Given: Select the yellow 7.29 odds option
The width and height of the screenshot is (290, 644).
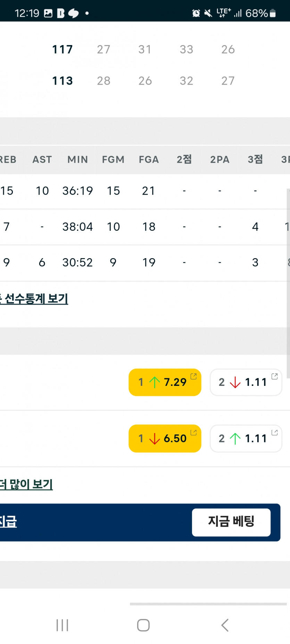Looking at the screenshot, I should click(165, 382).
